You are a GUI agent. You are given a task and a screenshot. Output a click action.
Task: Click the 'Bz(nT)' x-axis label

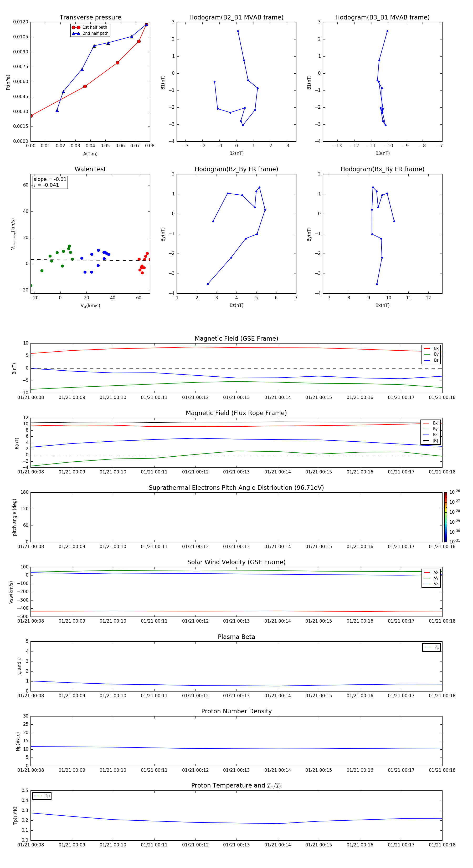(x=236, y=305)
